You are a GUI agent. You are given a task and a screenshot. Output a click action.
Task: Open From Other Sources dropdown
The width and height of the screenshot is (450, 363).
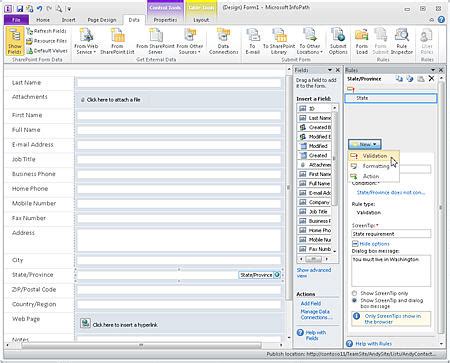coord(190,41)
